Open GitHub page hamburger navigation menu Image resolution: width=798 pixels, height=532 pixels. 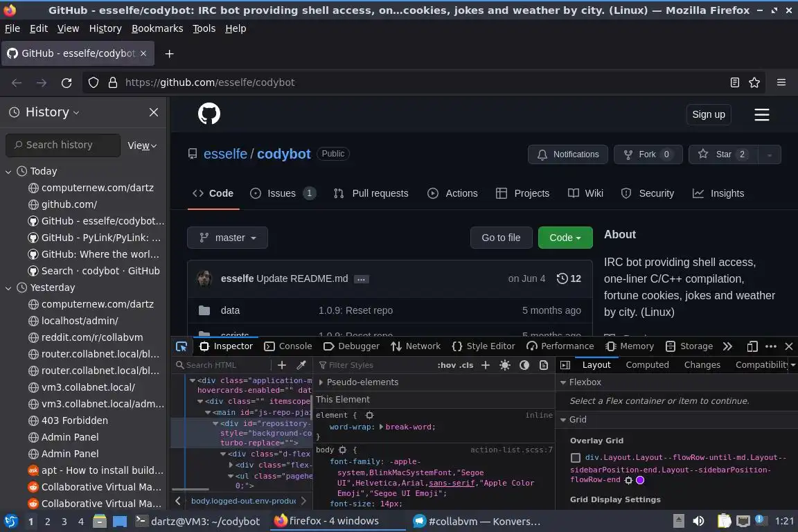[x=761, y=114]
